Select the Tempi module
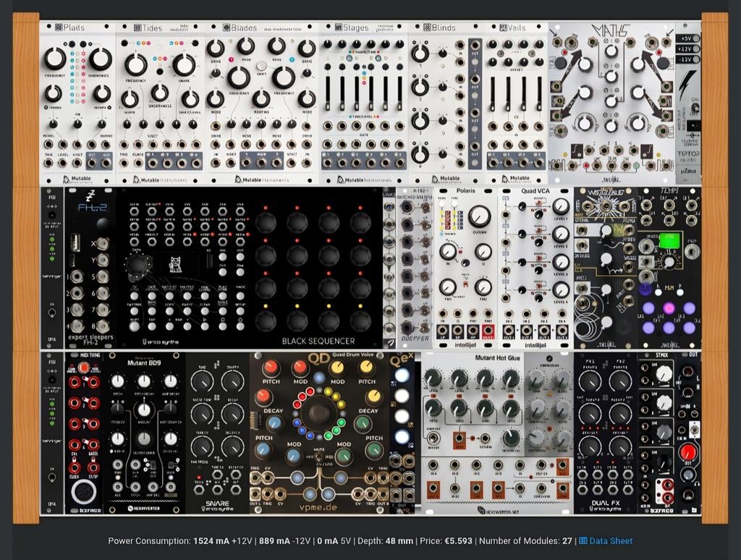 tap(669, 268)
